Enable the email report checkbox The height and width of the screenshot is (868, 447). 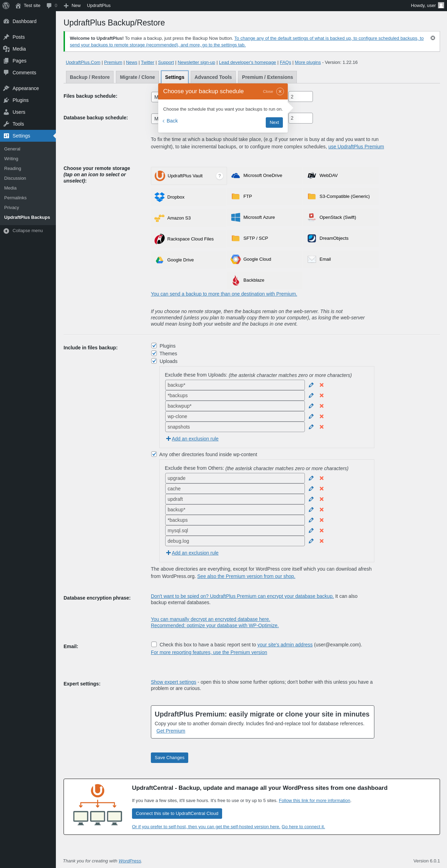point(154,644)
